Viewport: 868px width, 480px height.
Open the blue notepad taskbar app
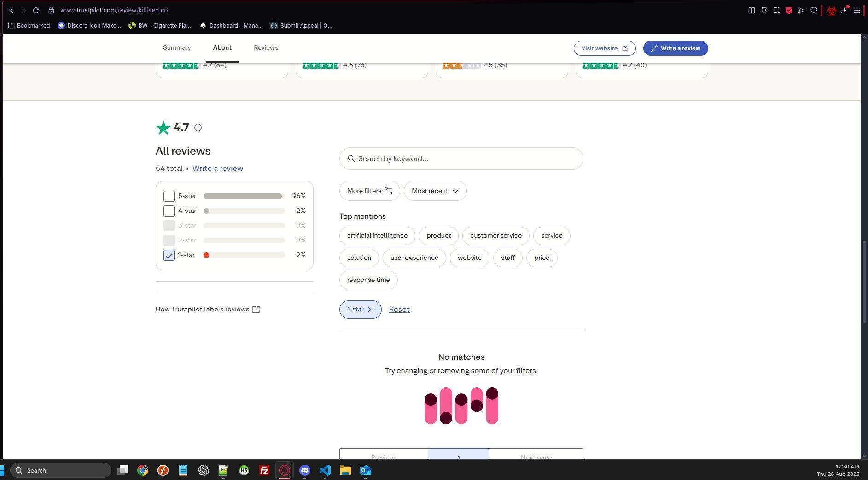click(x=183, y=470)
